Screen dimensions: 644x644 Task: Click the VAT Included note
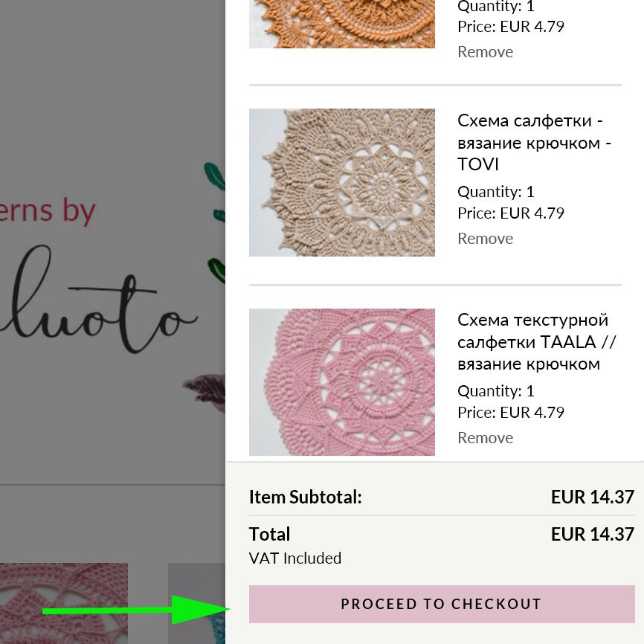tap(295, 558)
